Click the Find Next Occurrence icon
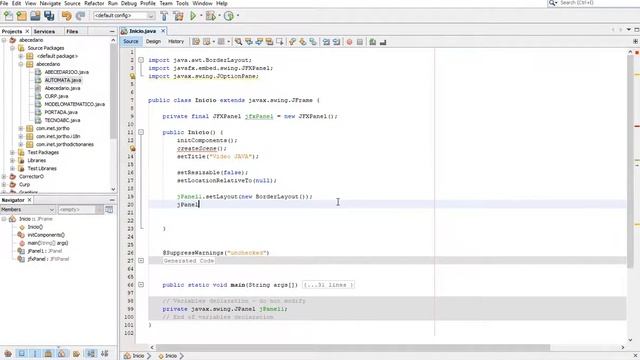 (x=259, y=42)
